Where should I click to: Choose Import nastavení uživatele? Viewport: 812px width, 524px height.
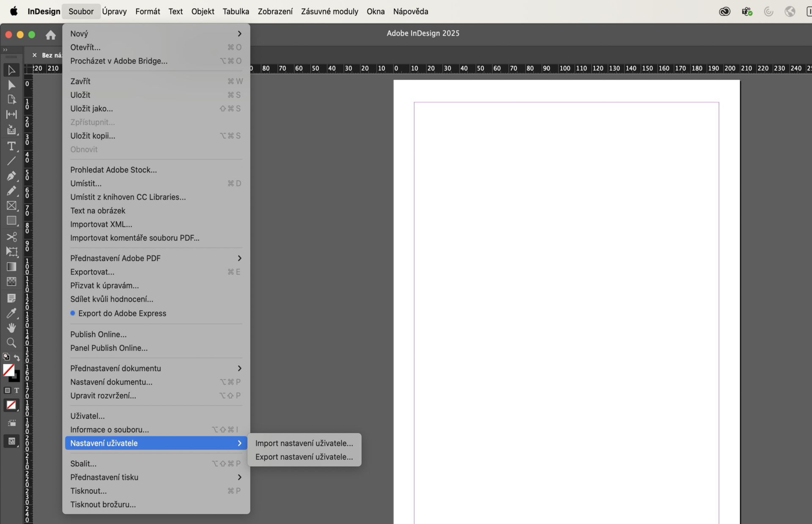click(304, 443)
